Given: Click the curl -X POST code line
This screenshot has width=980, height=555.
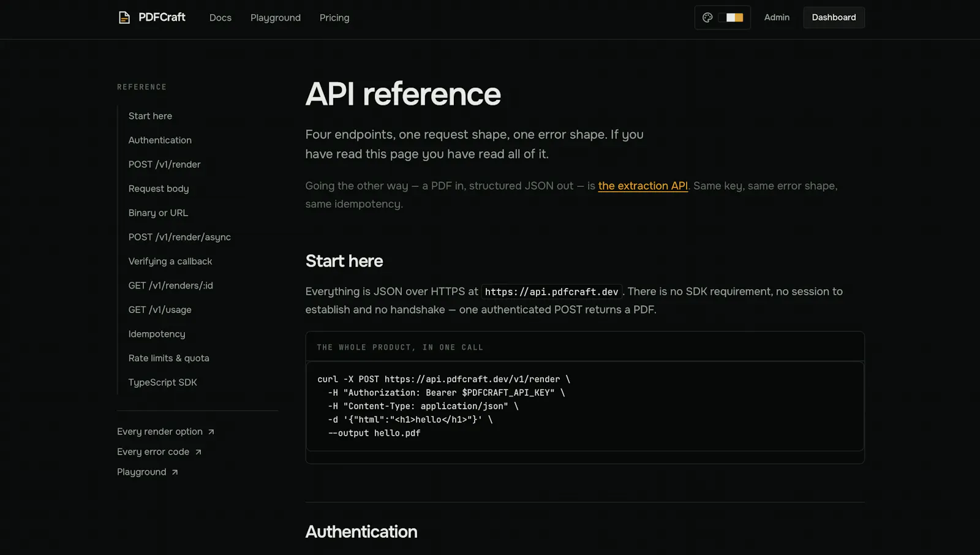Looking at the screenshot, I should point(443,379).
